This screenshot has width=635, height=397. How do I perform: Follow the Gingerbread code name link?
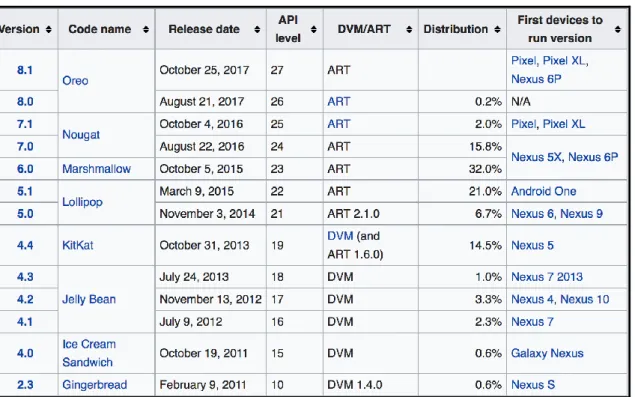coord(95,384)
